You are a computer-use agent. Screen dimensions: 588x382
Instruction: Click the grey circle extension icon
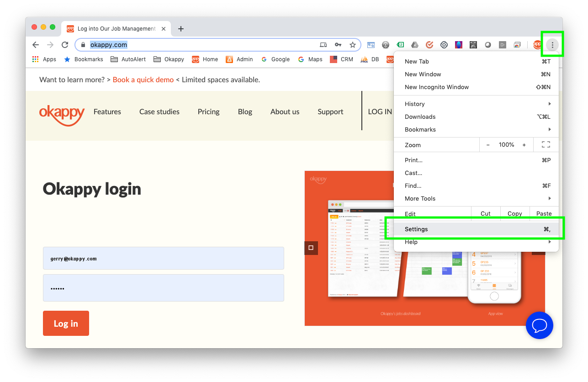[487, 45]
